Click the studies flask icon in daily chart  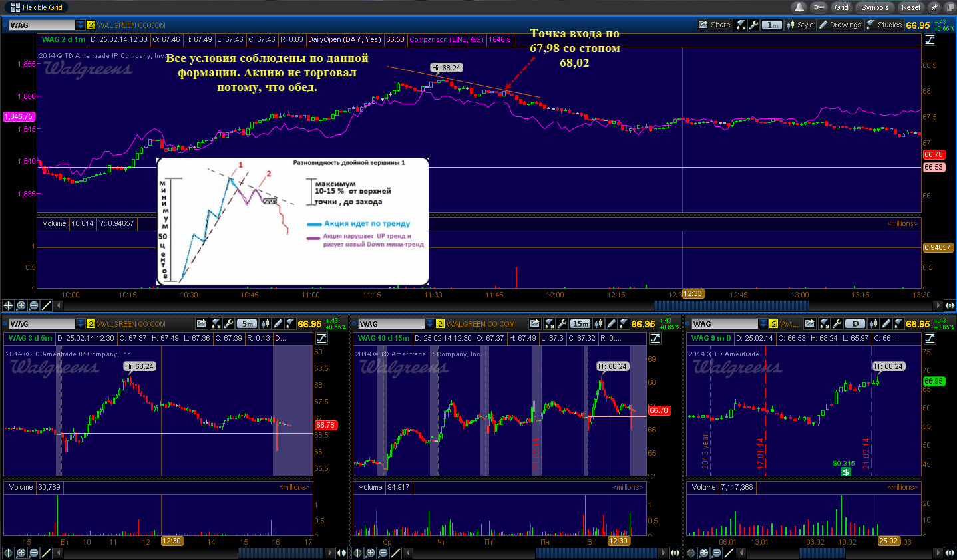(898, 323)
